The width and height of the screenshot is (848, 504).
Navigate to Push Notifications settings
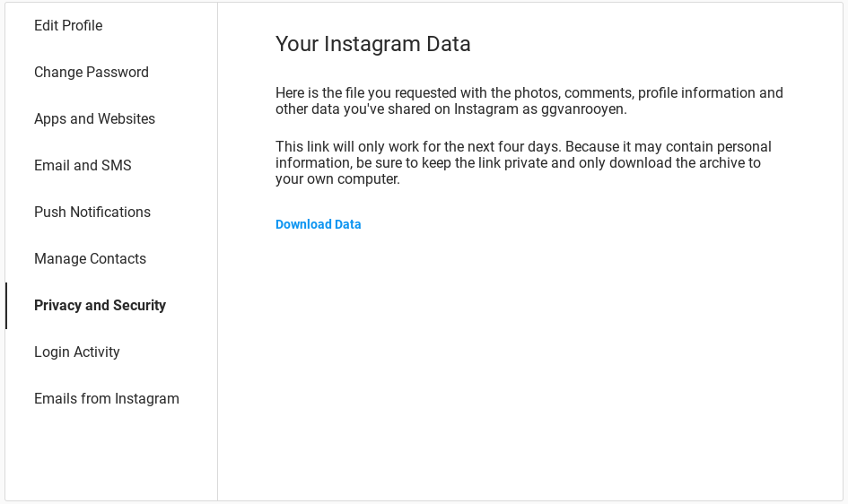point(92,213)
